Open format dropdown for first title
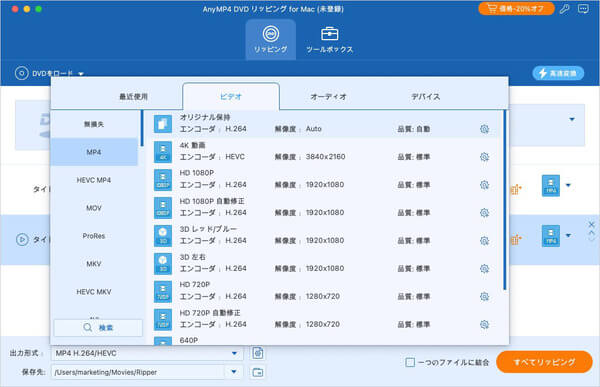Screen dimensions: 600x387 coord(568,186)
